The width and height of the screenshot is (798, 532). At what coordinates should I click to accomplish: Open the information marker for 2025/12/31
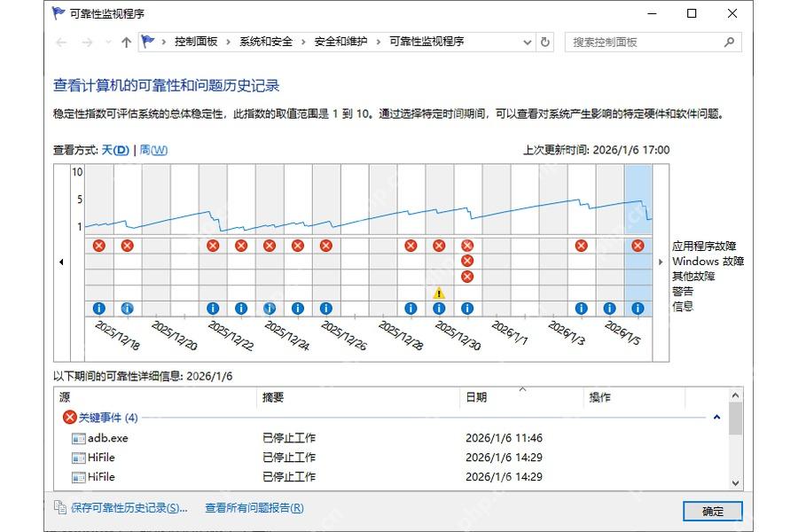(x=467, y=308)
